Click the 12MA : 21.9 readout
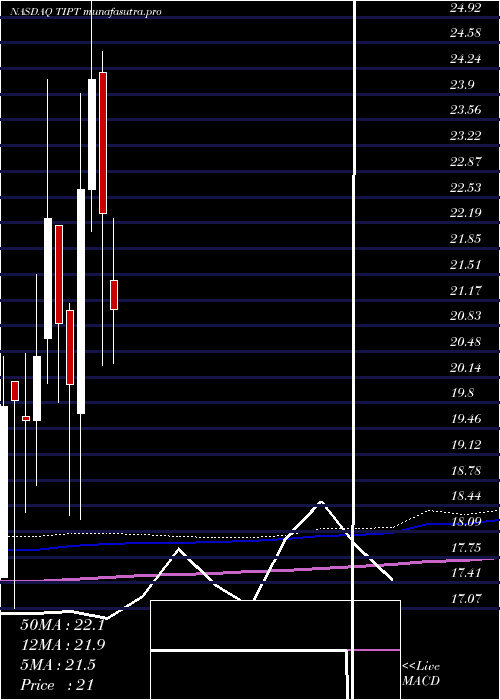The width and height of the screenshot is (500, 700). tap(62, 645)
